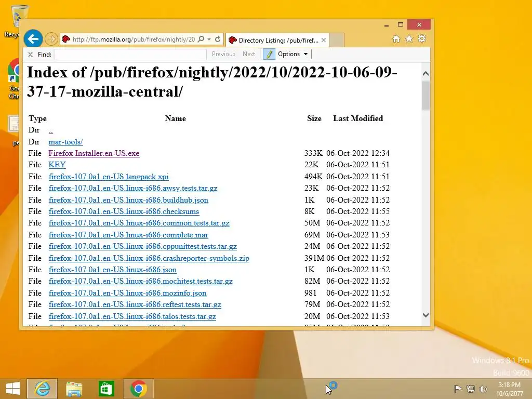This screenshot has height=399, width=532.
Task: Open the Find Options dropdown
Action: pyautogui.click(x=293, y=54)
